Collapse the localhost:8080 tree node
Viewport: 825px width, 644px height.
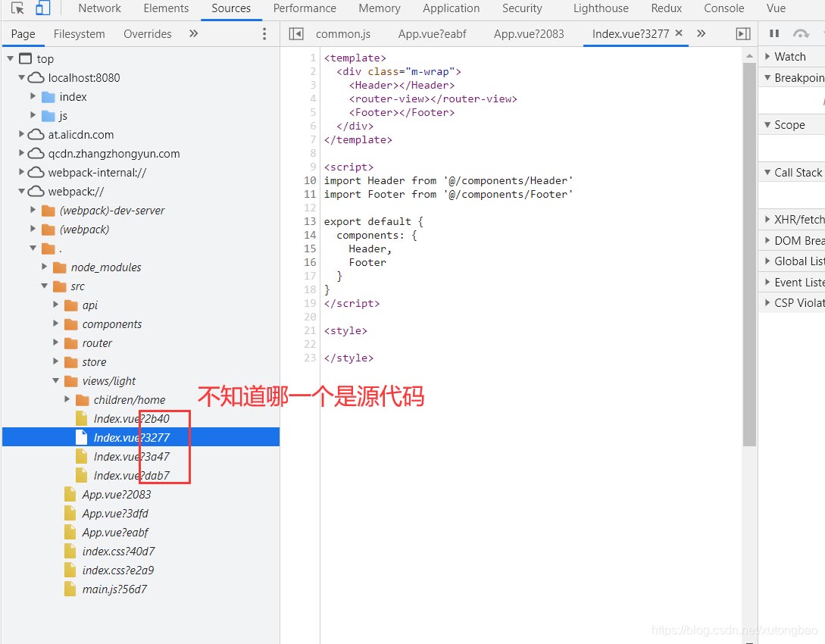(x=21, y=77)
